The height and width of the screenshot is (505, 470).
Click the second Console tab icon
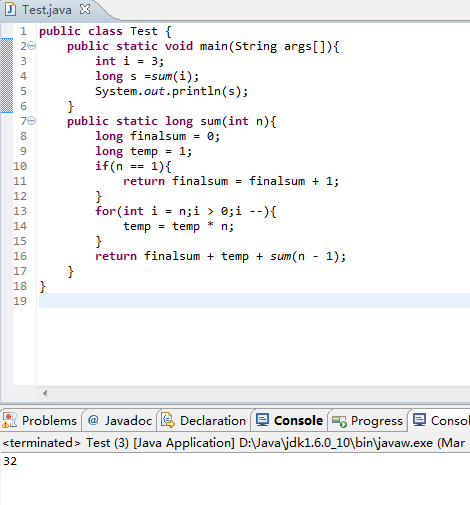[x=419, y=420]
